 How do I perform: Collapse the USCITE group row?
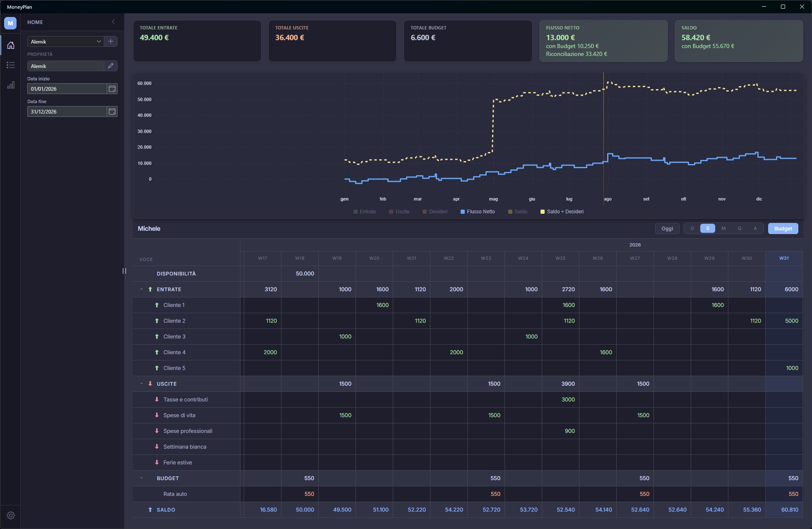[142, 384]
